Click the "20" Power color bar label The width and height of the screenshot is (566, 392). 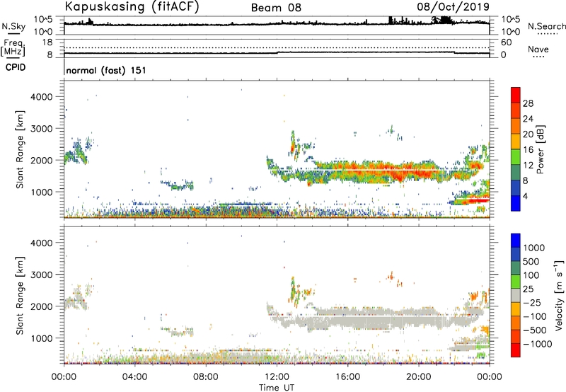coord(528,134)
